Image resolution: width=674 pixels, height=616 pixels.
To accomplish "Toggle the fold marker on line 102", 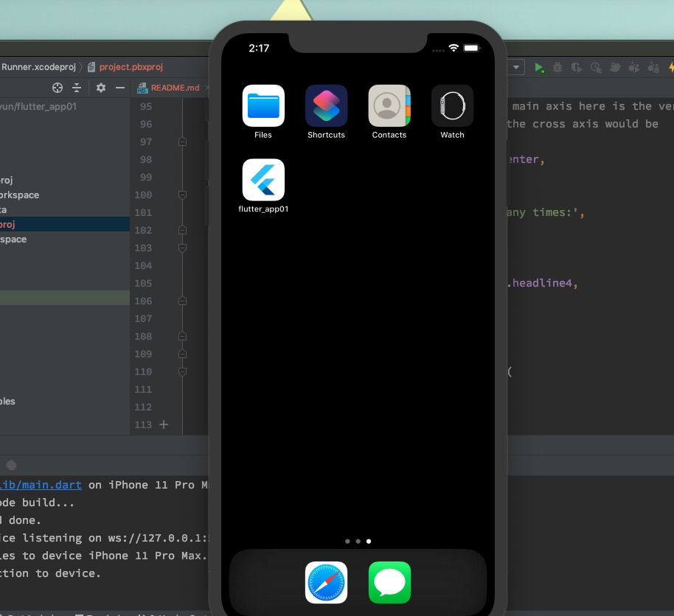I will tap(182, 230).
